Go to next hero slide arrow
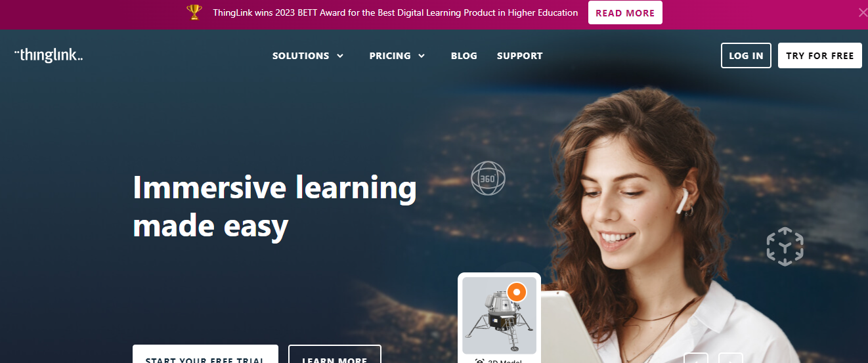Screen dimensions: 868x363 [730, 358]
